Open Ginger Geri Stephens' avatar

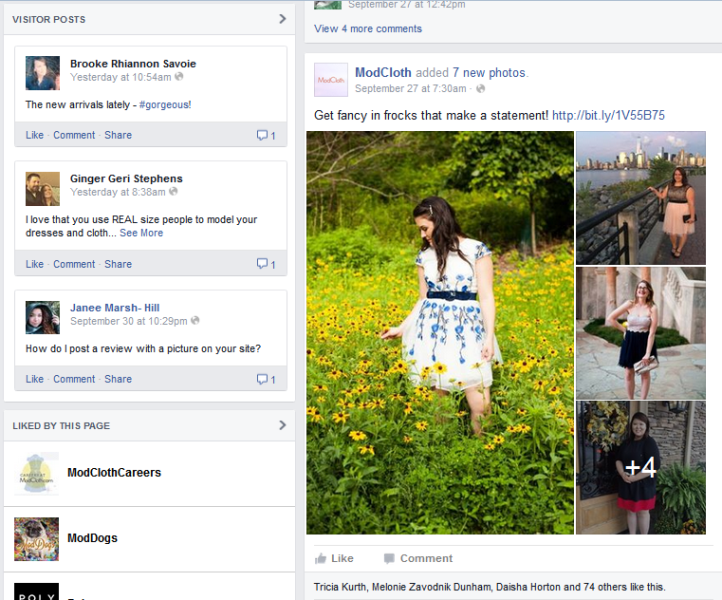pyautogui.click(x=42, y=188)
